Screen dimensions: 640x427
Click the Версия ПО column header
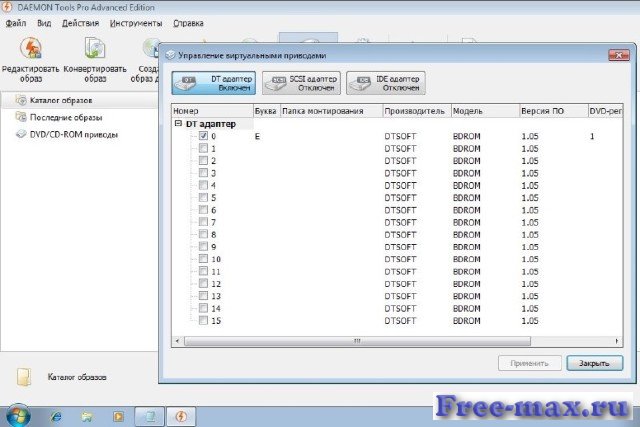553,111
